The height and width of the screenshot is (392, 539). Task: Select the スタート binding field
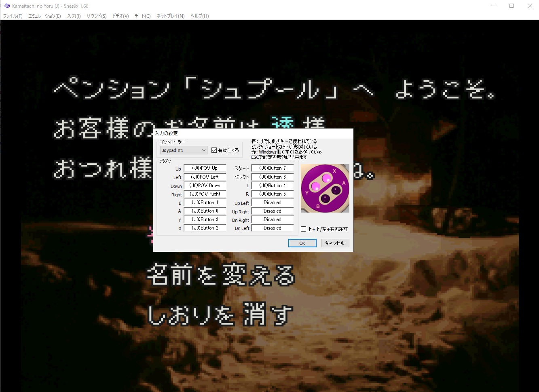pos(273,168)
